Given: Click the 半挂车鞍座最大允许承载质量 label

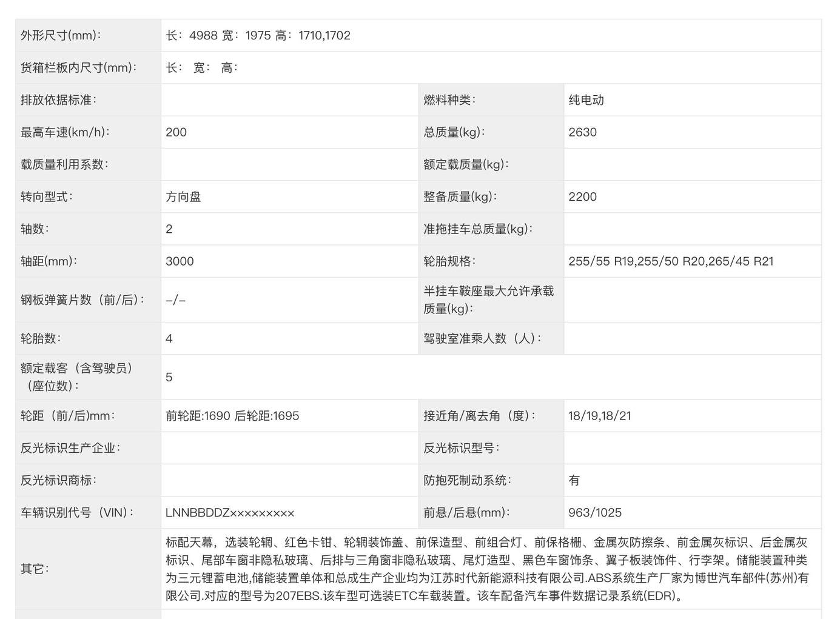Looking at the screenshot, I should (488, 299).
